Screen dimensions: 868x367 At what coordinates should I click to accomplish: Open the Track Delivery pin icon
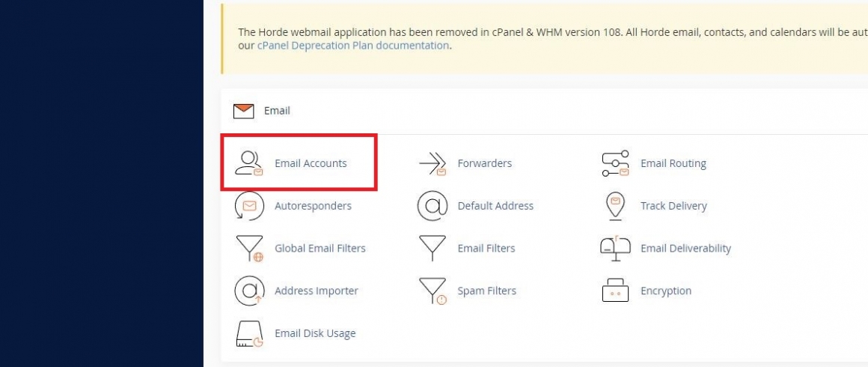615,206
